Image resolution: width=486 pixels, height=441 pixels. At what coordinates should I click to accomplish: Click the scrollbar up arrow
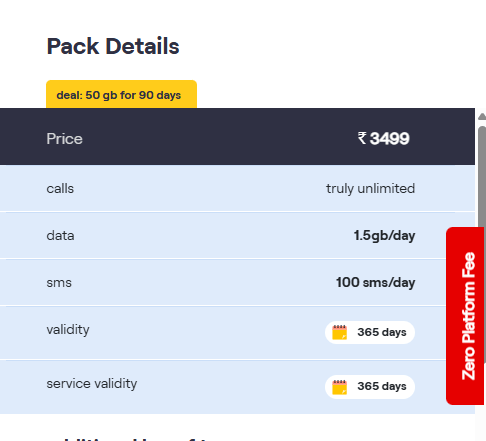point(482,116)
